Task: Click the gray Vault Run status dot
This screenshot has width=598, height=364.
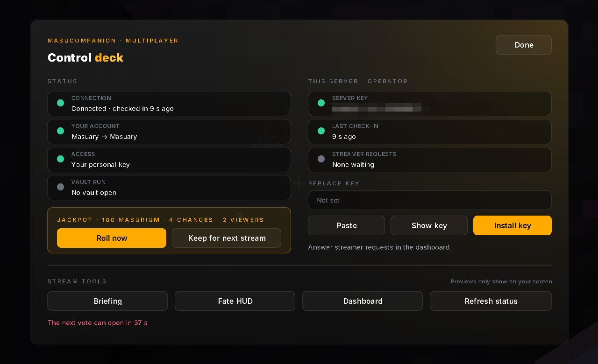Action: 60,187
